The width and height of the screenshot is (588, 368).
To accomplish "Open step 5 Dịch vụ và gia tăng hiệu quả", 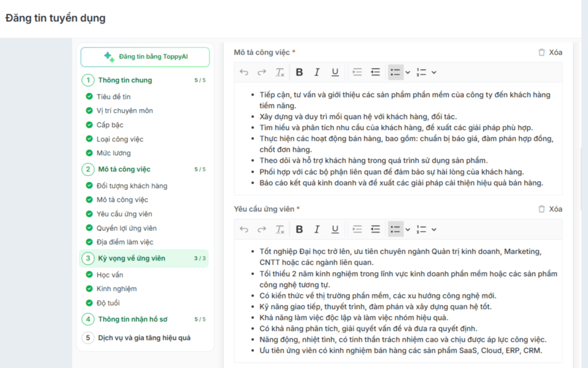I will [x=144, y=338].
